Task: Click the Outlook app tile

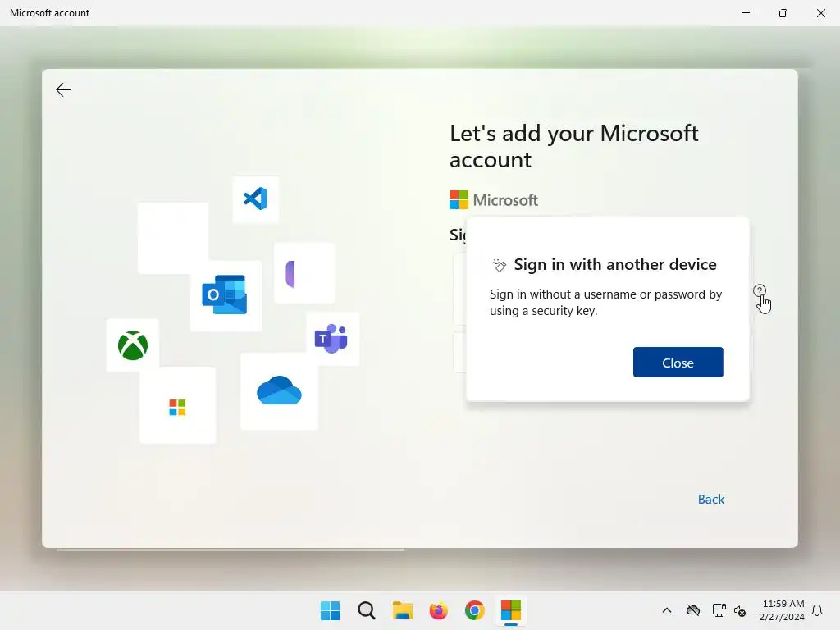Action: click(226, 295)
